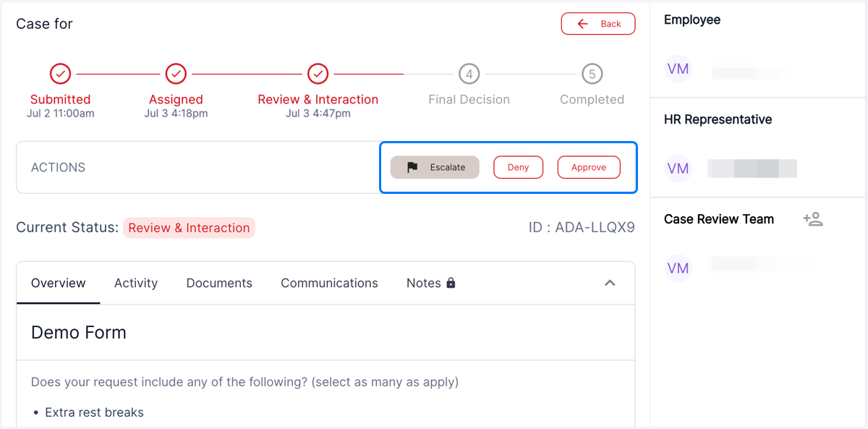Click the Assigned step checkmark circle
The height and width of the screenshot is (429, 868).
176,74
